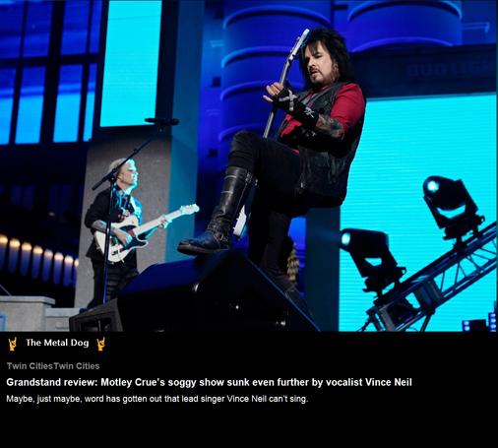
Task: Click the stage monitor speaker in the photo
Action: pyautogui.click(x=194, y=293)
